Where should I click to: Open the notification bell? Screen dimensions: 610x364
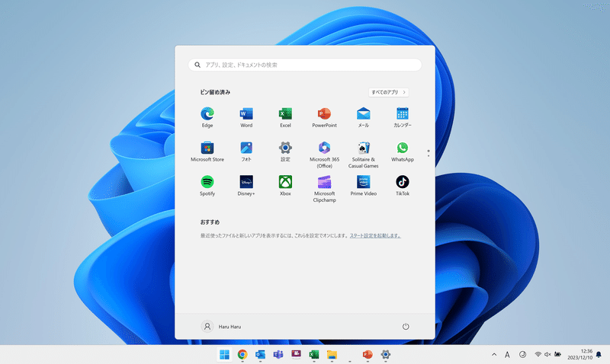point(599,354)
